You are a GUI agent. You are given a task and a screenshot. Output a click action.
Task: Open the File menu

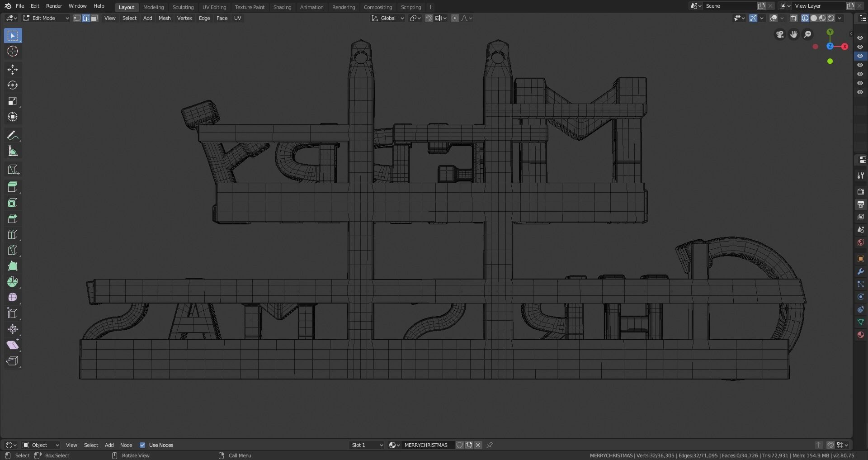(x=20, y=6)
